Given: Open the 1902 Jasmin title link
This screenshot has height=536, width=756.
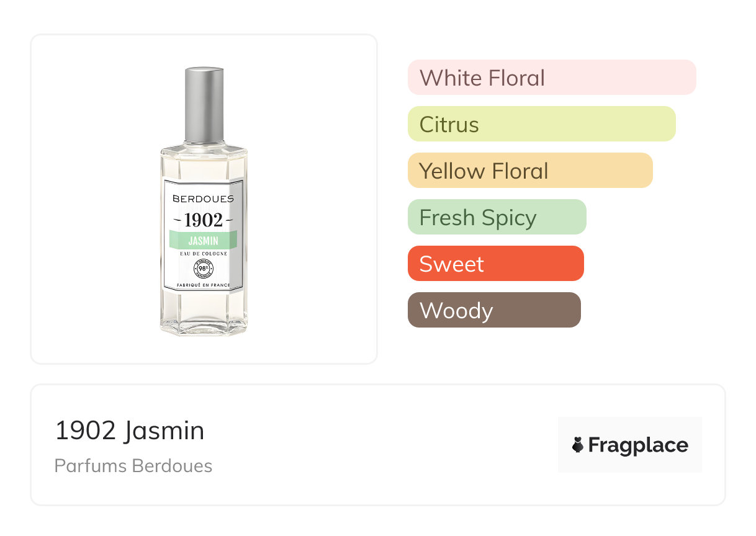Looking at the screenshot, I should (x=130, y=431).
